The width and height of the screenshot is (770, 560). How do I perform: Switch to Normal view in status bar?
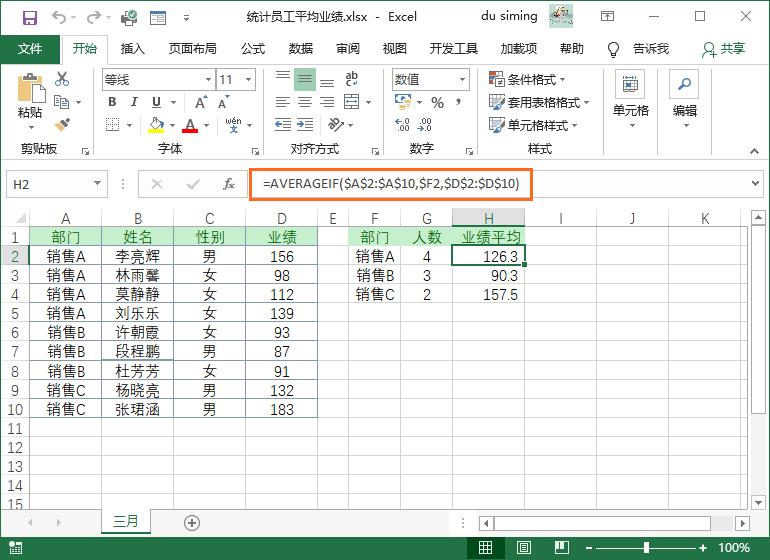click(x=485, y=548)
